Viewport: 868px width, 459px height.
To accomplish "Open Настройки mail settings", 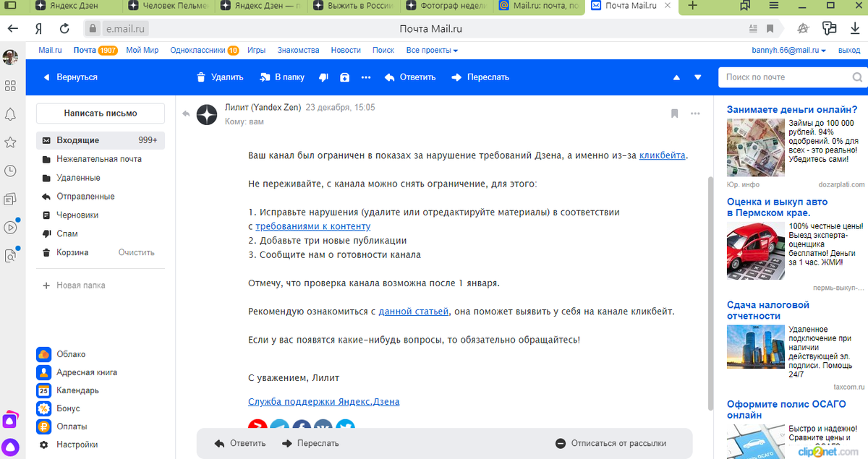I will pyautogui.click(x=68, y=445).
